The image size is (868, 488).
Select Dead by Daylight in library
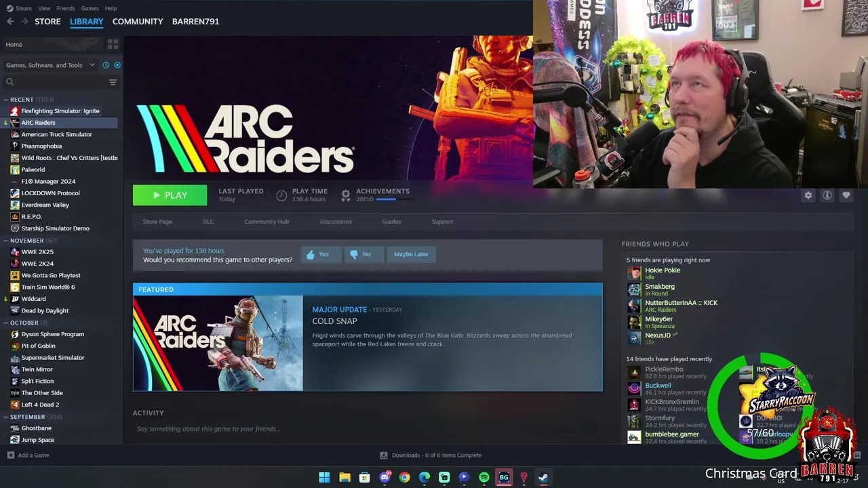pos(45,310)
